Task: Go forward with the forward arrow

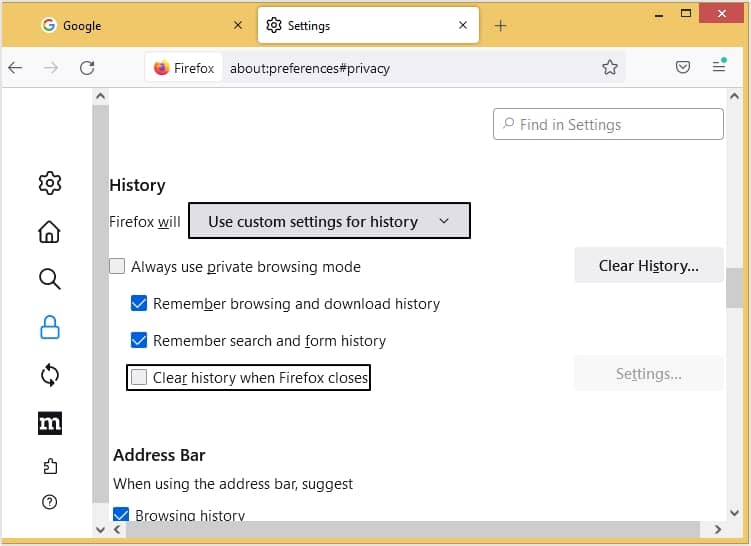Action: pos(51,68)
